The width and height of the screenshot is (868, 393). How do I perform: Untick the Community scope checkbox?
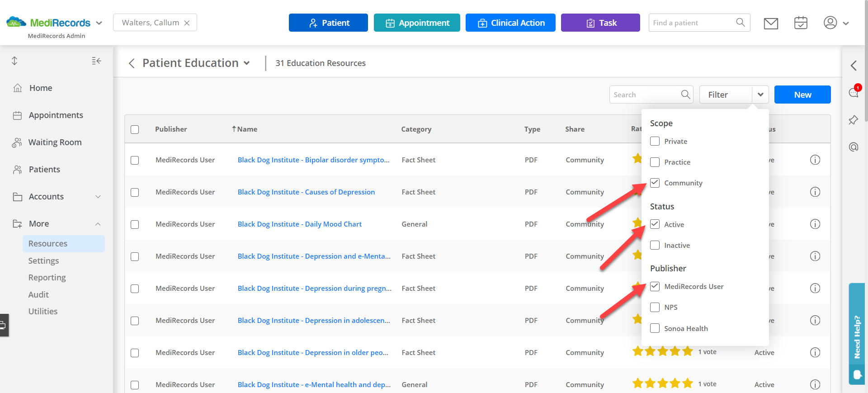pyautogui.click(x=655, y=183)
